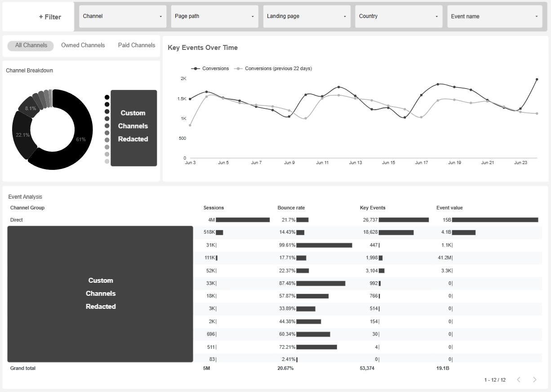This screenshot has width=551, height=392.
Task: Open the Landing page filter
Action: pyautogui.click(x=307, y=16)
